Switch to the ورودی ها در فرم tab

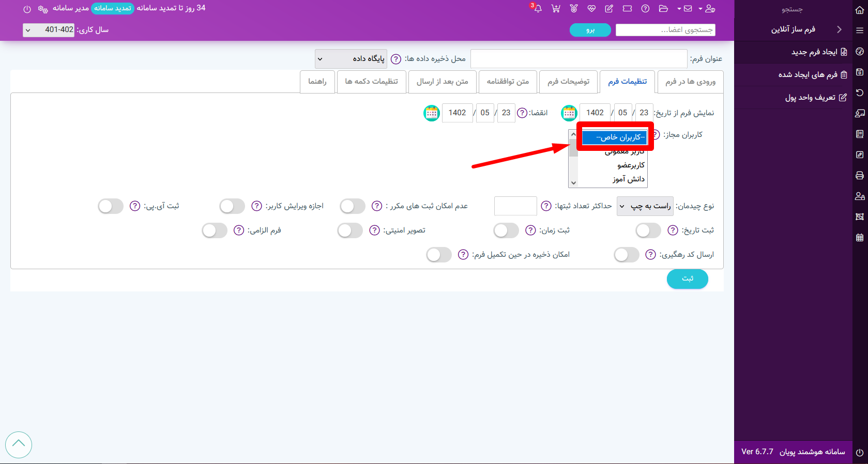pos(690,82)
